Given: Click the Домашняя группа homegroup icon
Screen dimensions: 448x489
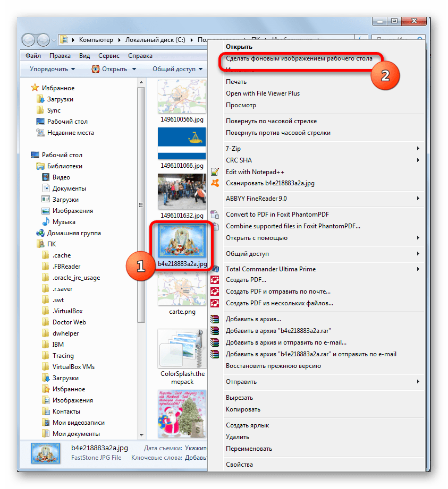Looking at the screenshot, I should coord(40,233).
